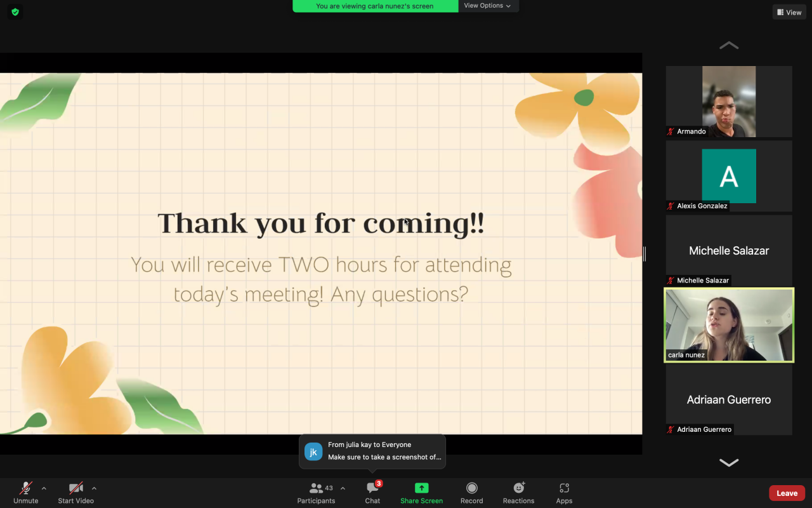This screenshot has height=508, width=812.
Task: Open the Apps panel
Action: click(564, 492)
